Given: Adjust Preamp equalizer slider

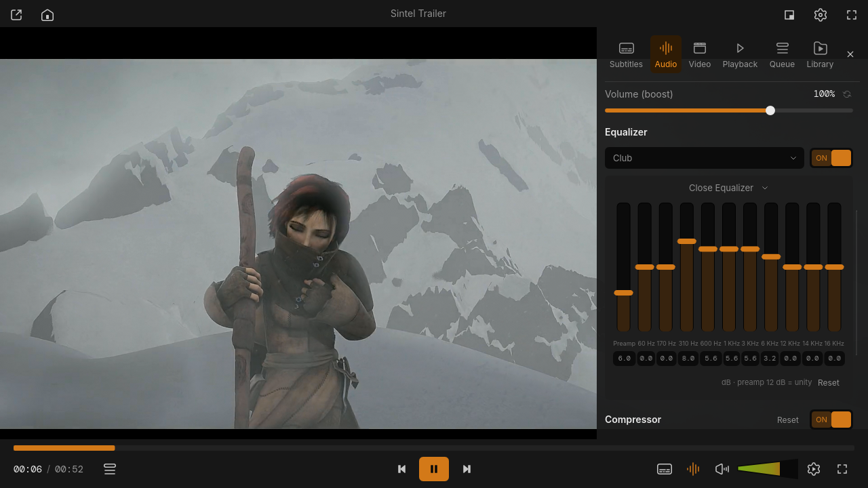Looking at the screenshot, I should 623,267.
